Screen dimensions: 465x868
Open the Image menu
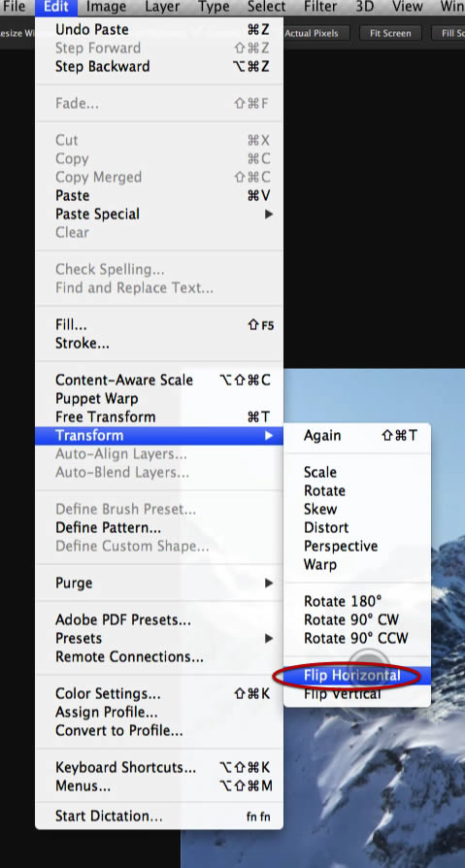point(106,7)
